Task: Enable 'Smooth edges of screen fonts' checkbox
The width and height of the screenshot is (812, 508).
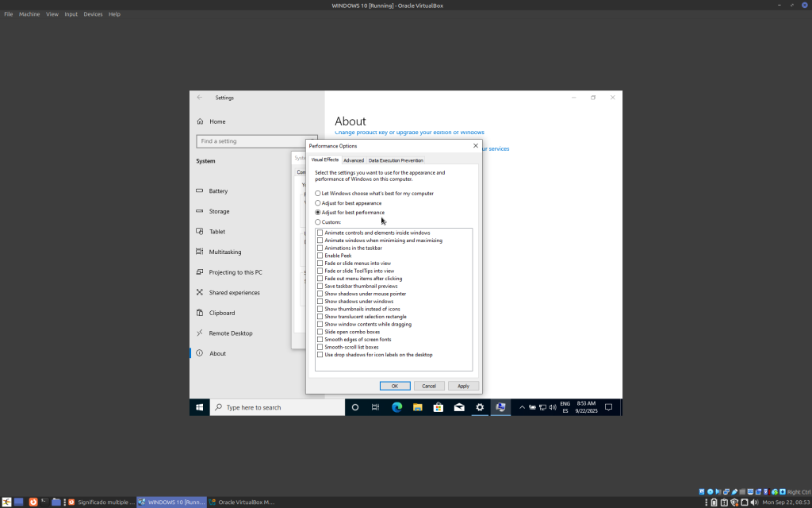Action: coord(320,340)
